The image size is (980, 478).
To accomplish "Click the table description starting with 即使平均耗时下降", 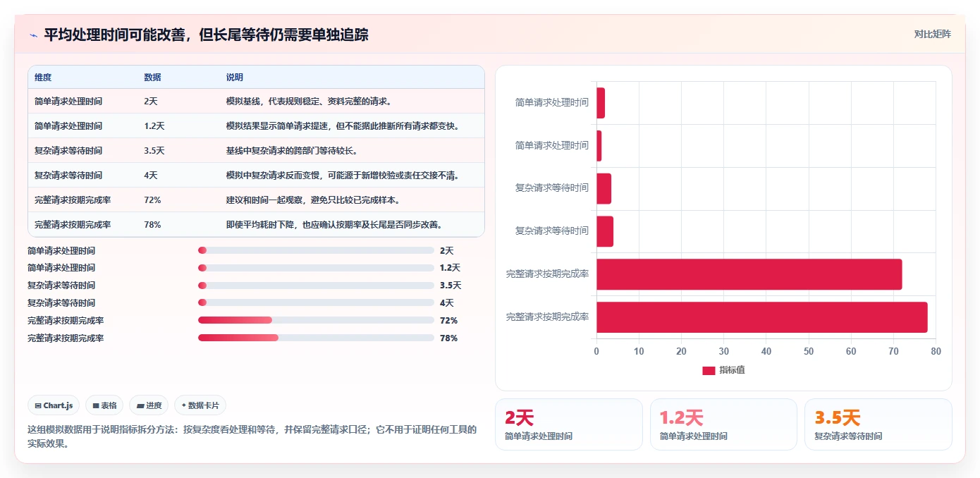I will coord(334,225).
